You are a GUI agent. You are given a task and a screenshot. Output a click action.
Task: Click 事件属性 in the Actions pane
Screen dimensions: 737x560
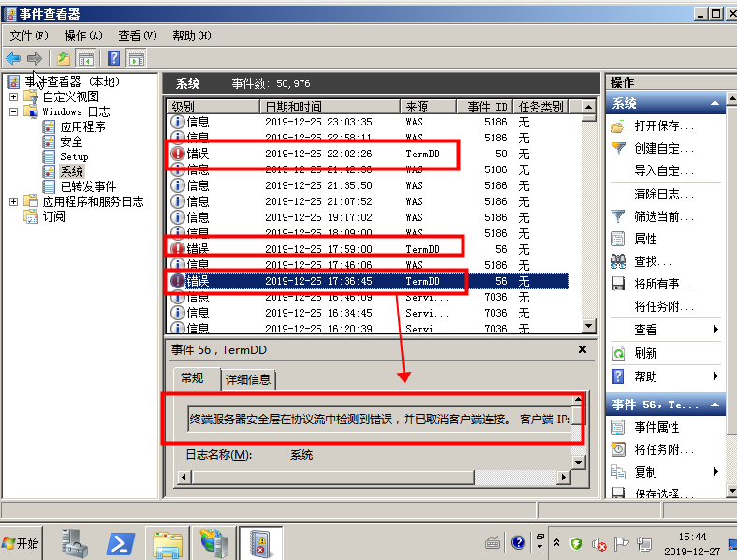656,427
